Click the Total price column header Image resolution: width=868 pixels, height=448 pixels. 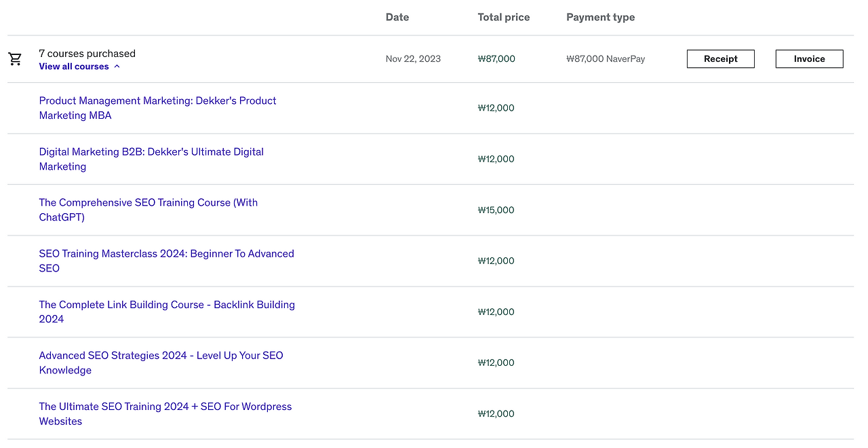pyautogui.click(x=504, y=17)
